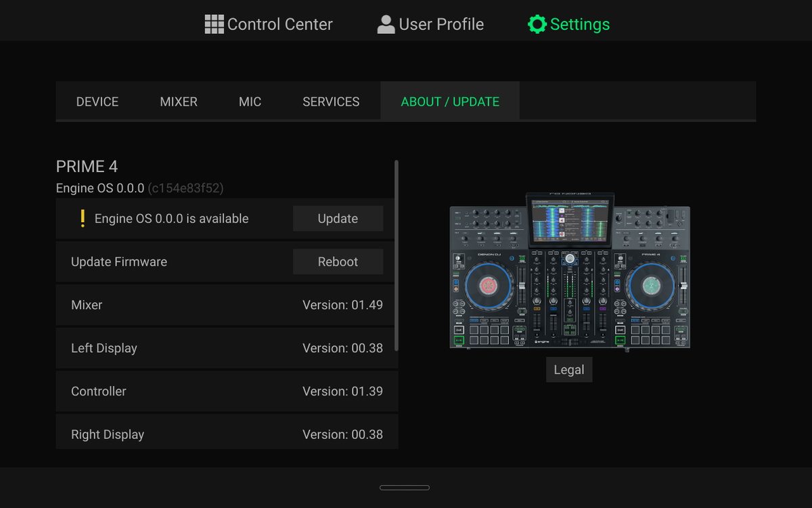The height and width of the screenshot is (508, 812).
Task: Click the Controller row label
Action: pyautogui.click(x=99, y=391)
